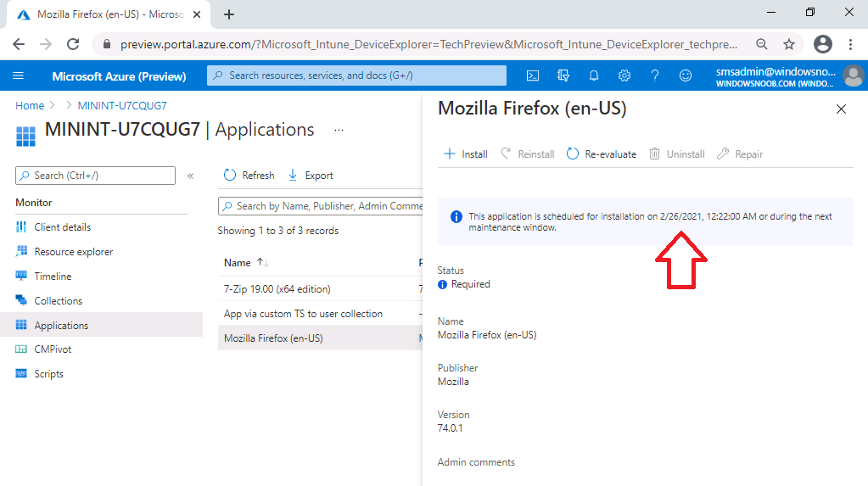
Task: Click the browser address bar URL
Action: [428, 44]
